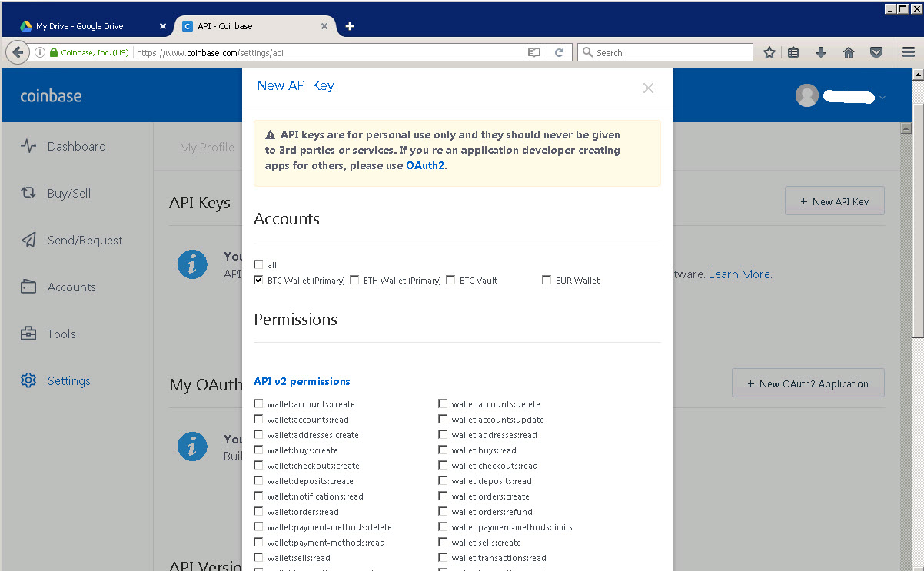
Task: Open Dashboard in the sidebar
Action: (64, 146)
